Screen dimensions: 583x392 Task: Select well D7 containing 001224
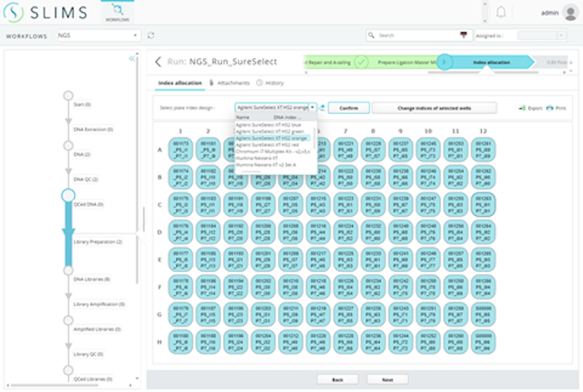pos(346,233)
